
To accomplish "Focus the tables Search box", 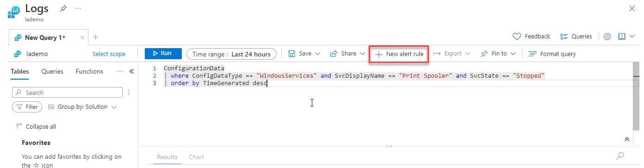I will (67, 93).
